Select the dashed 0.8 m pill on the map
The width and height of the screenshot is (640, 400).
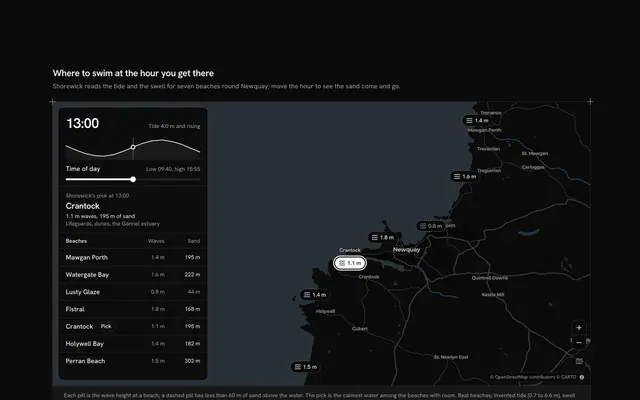(431, 226)
